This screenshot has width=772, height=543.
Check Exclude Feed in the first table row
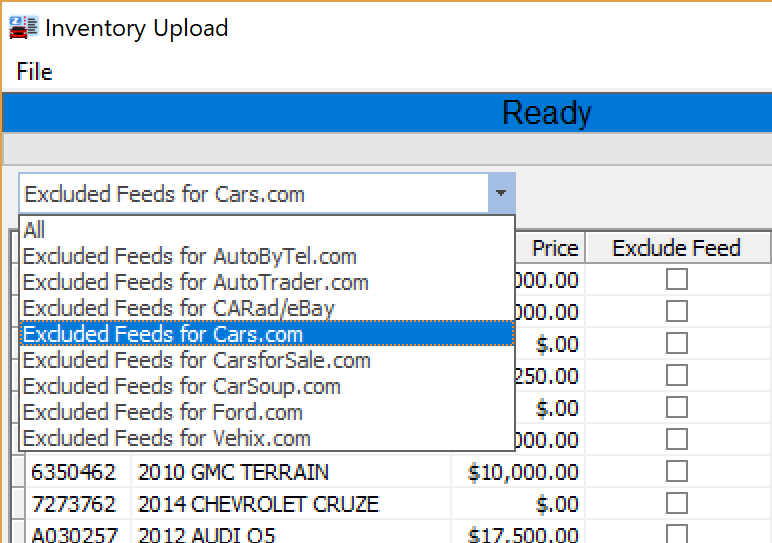tap(677, 279)
